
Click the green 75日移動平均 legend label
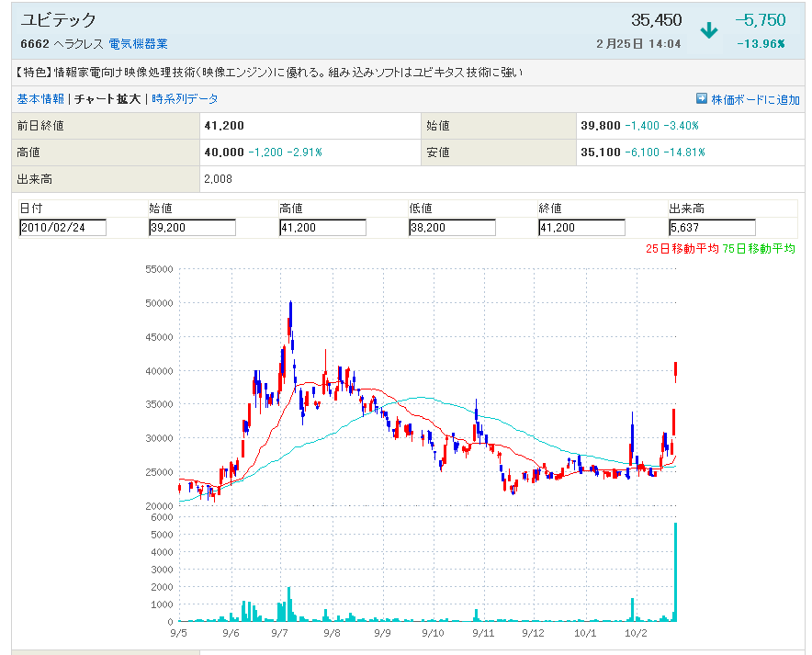tap(759, 248)
